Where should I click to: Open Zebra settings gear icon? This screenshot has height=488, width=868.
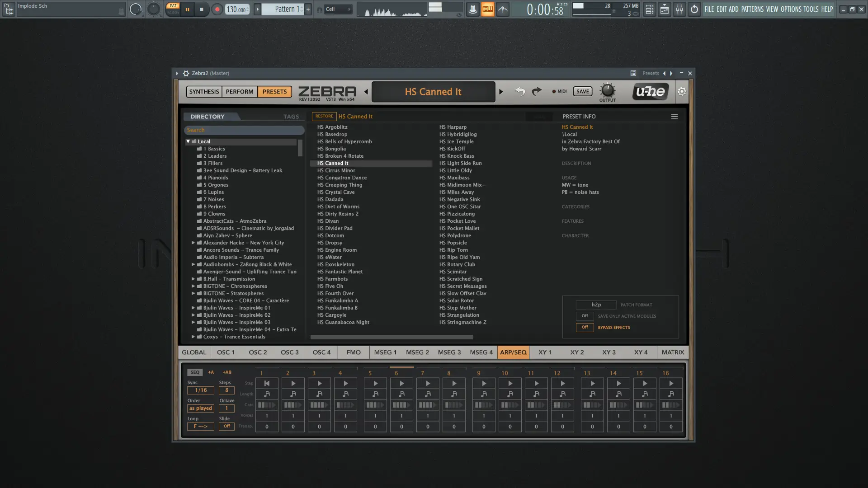pyautogui.click(x=682, y=92)
